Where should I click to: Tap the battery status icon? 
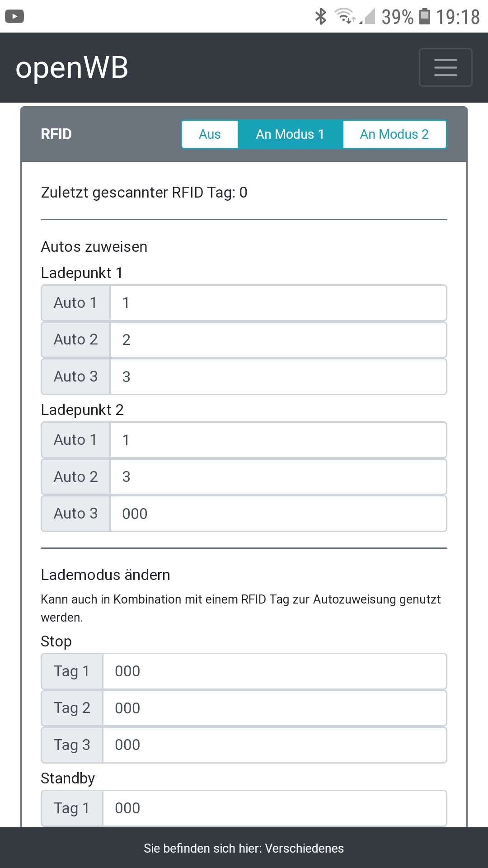coord(425,17)
